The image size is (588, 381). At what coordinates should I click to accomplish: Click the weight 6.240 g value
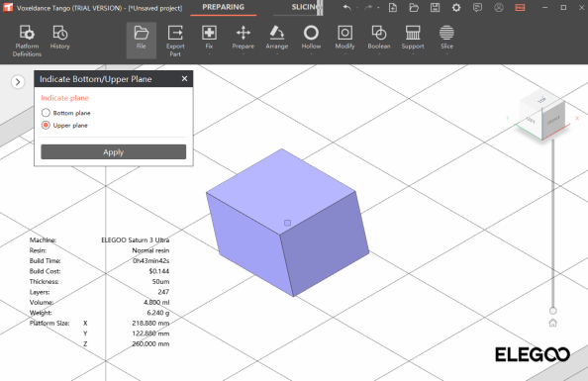click(x=157, y=313)
